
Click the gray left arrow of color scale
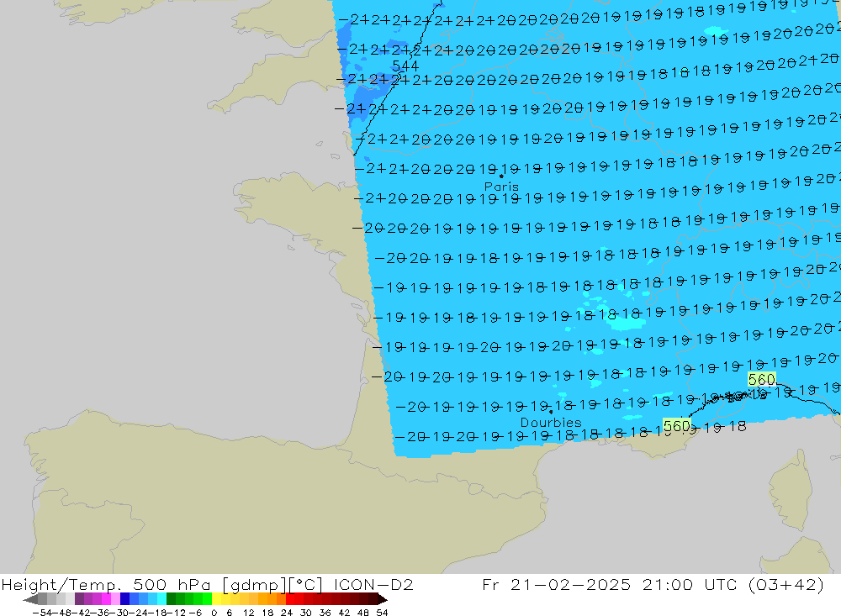30,599
